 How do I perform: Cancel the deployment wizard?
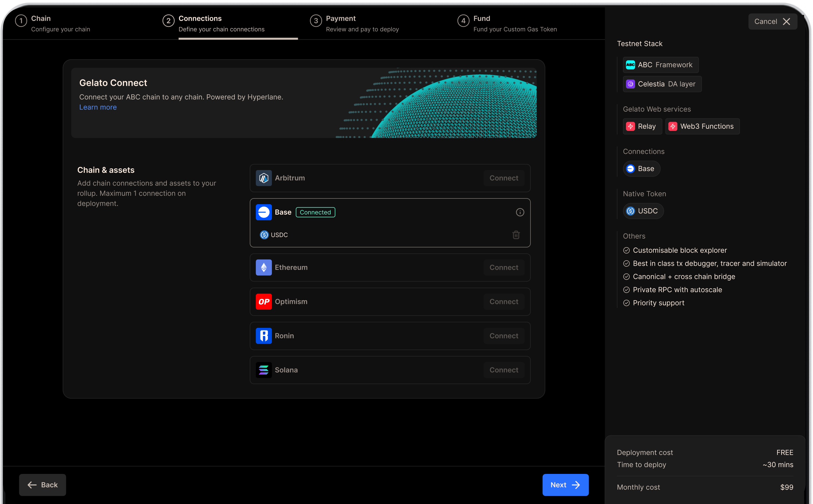point(772,22)
